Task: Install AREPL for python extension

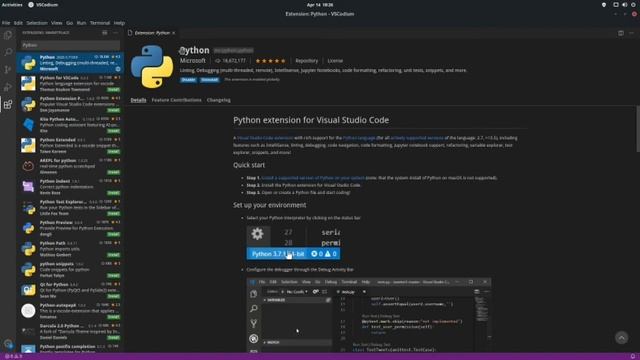Action: (113, 172)
